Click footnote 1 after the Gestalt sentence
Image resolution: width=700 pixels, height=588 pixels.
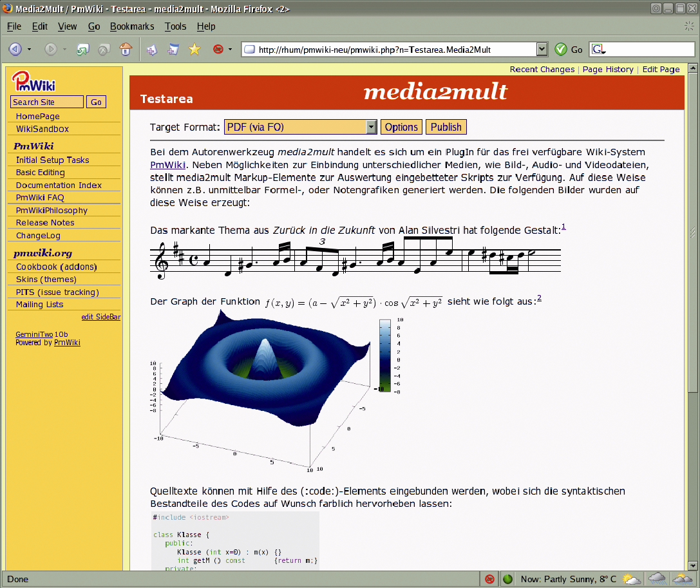click(563, 227)
